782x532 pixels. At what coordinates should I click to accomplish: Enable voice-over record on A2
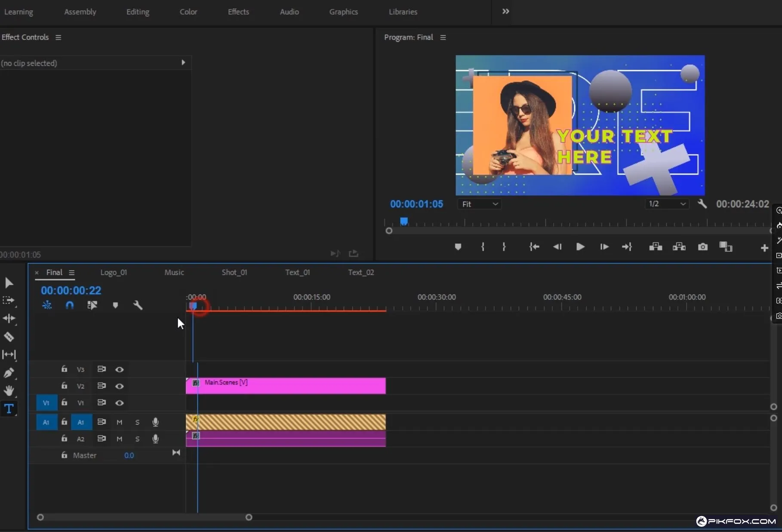[x=156, y=439]
